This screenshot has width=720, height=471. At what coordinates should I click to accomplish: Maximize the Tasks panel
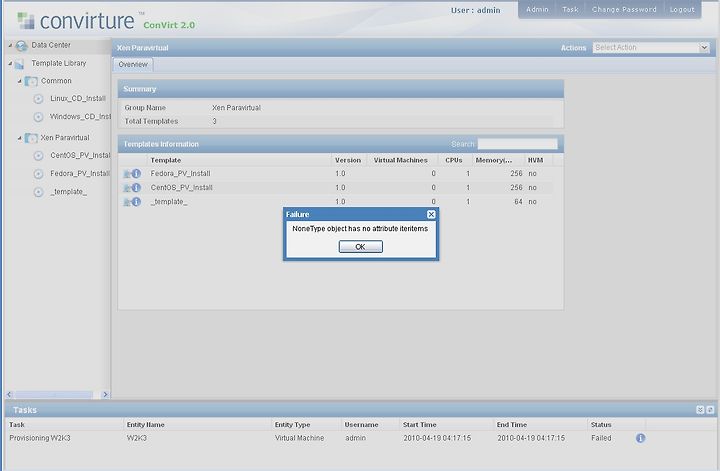(710, 410)
